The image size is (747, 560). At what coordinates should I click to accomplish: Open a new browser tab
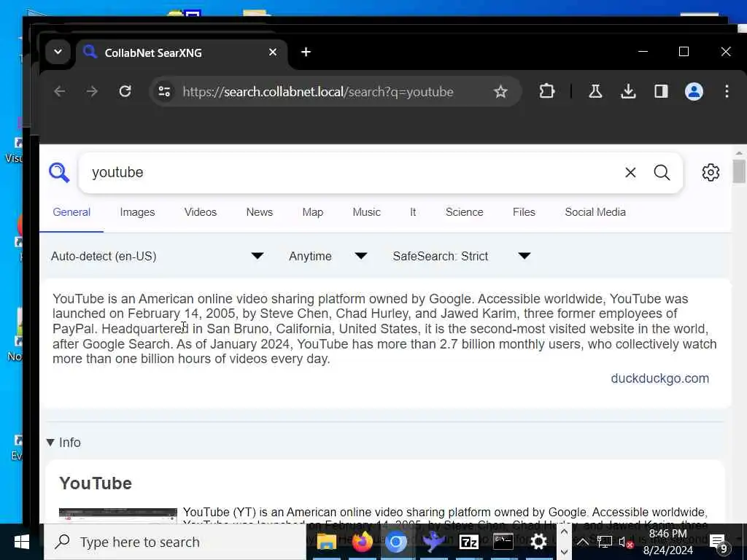[x=306, y=52]
